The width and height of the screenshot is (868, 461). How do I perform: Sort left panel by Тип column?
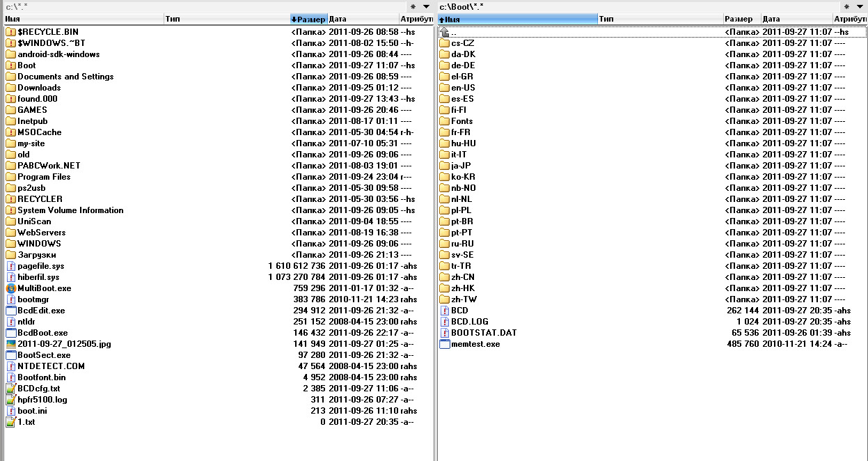coord(227,19)
